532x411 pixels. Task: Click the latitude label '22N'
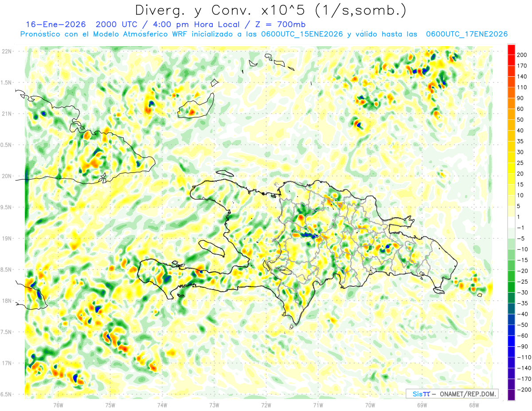(x=7, y=51)
